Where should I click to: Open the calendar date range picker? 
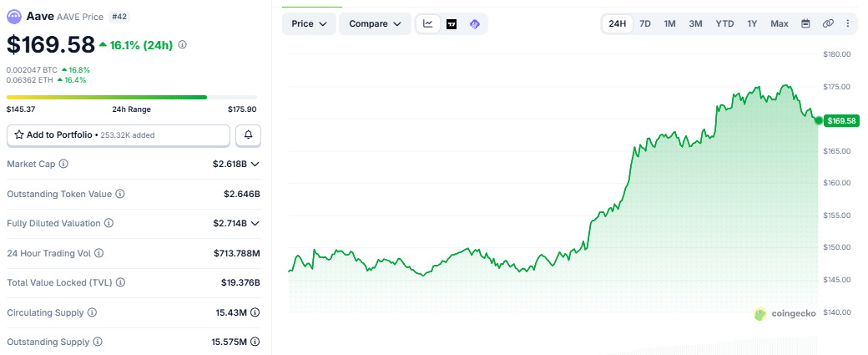805,24
